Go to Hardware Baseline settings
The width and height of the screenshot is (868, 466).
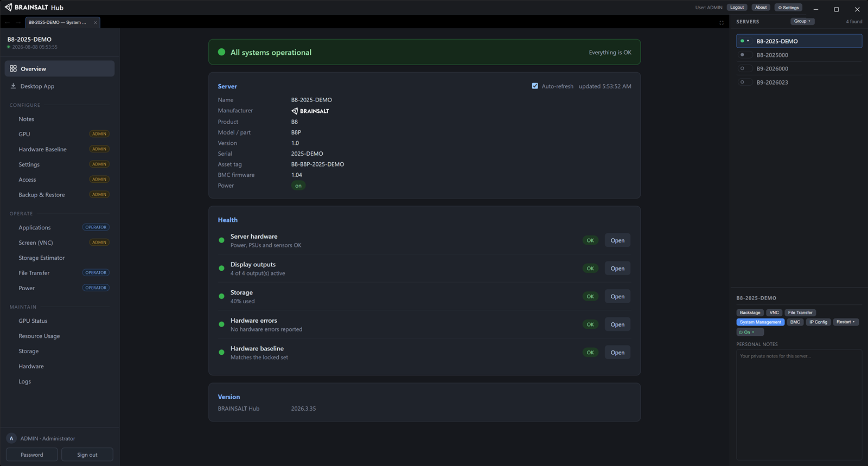point(60,149)
